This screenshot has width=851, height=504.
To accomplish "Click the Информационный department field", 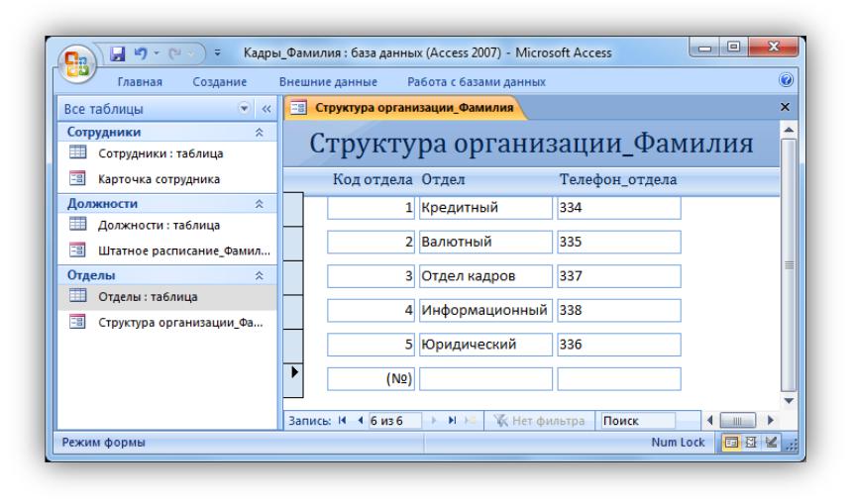I will pos(485,310).
